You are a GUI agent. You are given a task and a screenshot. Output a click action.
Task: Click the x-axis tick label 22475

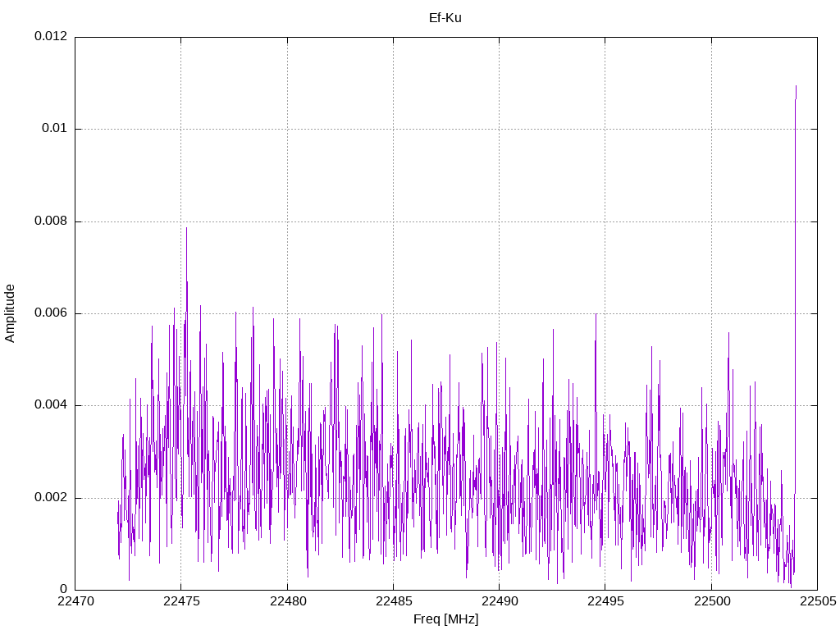(x=181, y=601)
